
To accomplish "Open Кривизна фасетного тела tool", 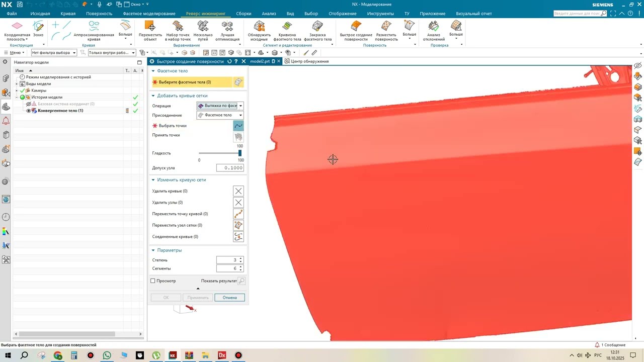I will [x=287, y=31].
